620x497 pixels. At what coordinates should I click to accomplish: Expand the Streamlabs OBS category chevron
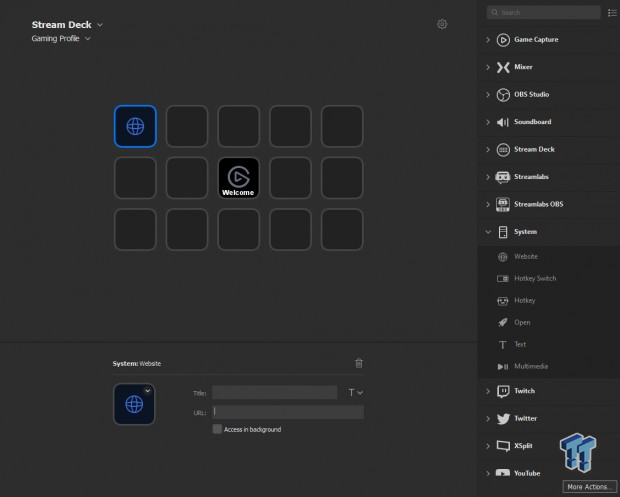[488, 204]
